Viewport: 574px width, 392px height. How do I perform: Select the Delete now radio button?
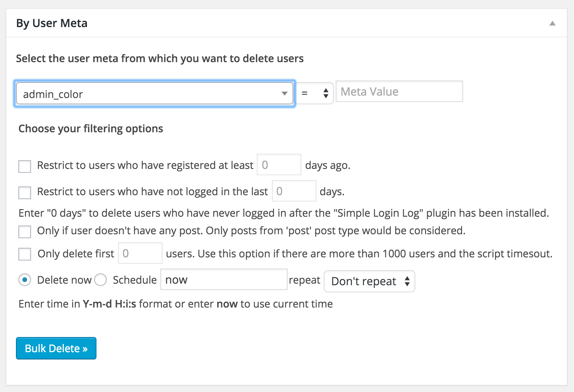(25, 280)
